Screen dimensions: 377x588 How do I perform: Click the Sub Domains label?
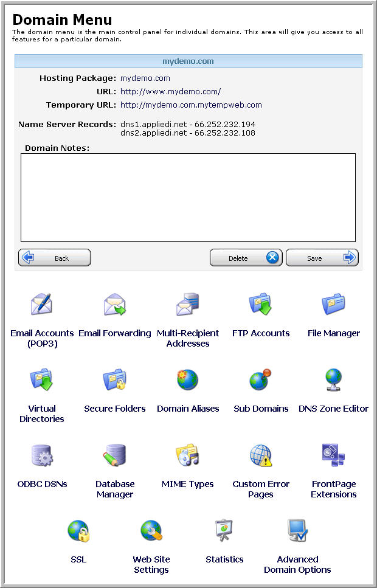coord(261,409)
